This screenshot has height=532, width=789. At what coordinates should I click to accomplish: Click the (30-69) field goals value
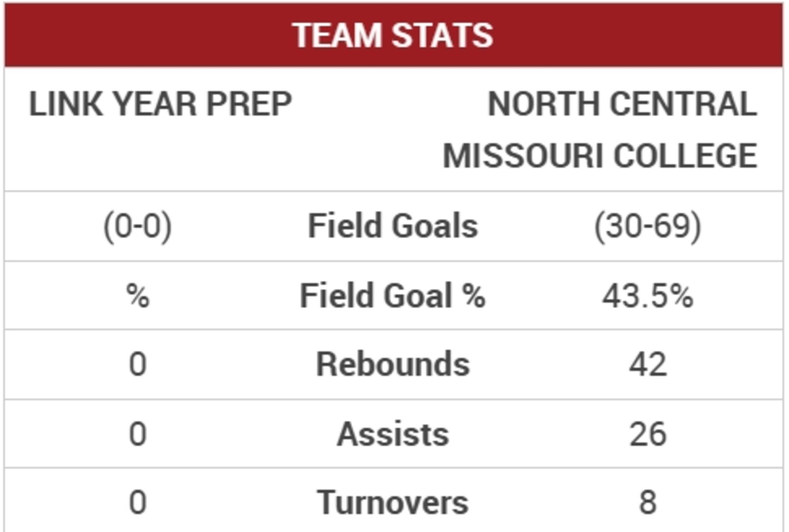(648, 226)
